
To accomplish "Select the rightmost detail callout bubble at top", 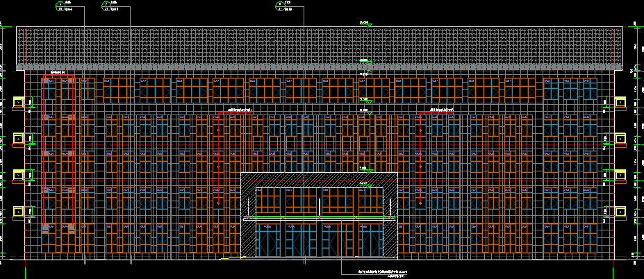I will 280,6.
